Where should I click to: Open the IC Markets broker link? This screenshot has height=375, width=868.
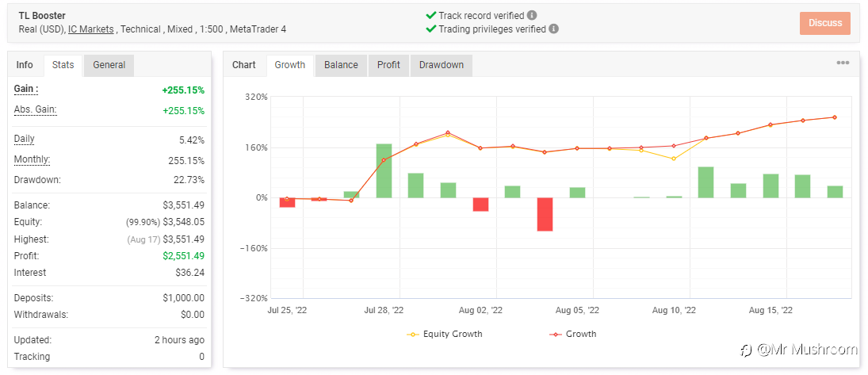pos(91,29)
